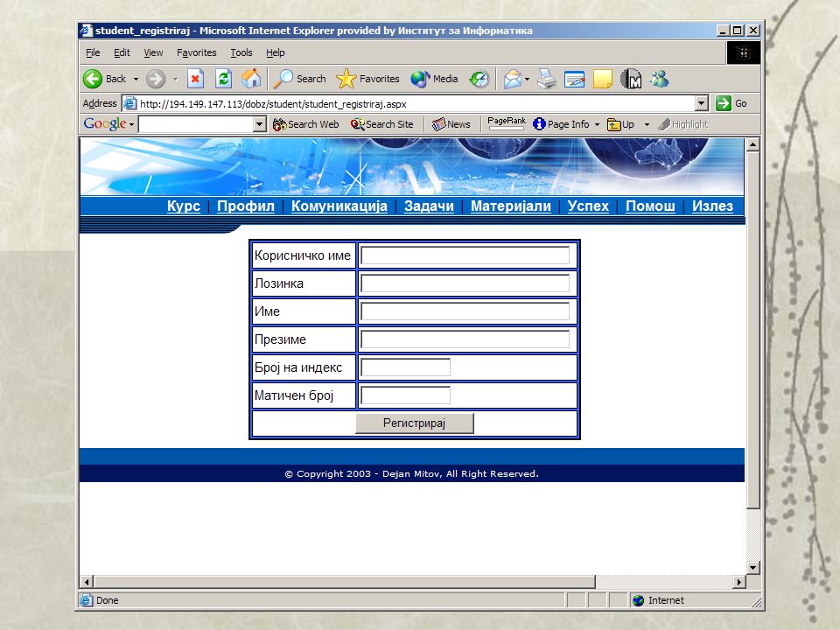Screen dimensions: 840x630
Task: Click the Refresh page icon
Action: 223,79
